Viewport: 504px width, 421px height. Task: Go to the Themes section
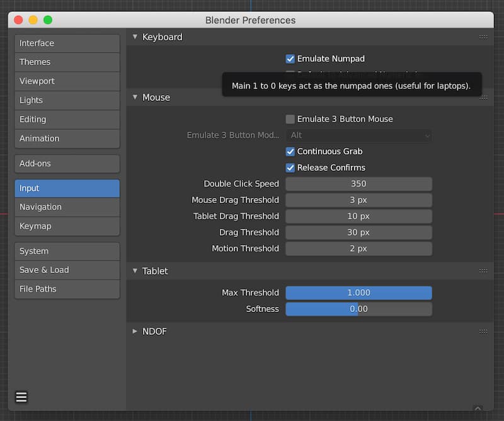point(67,62)
